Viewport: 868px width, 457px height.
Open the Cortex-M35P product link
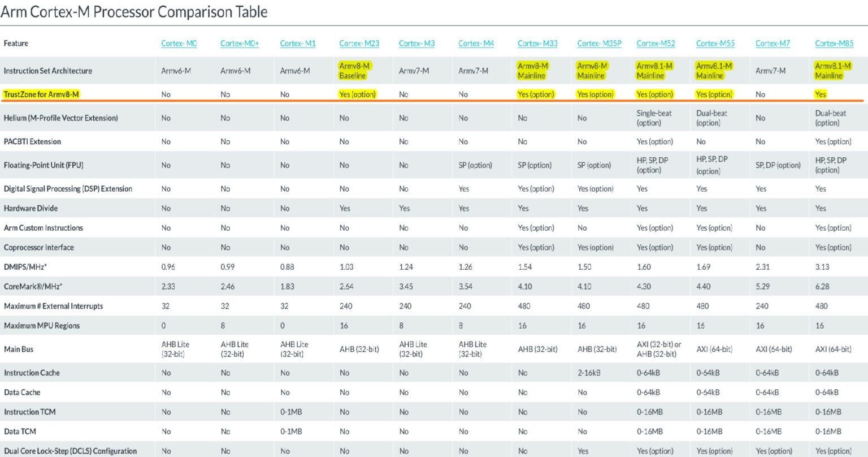598,43
